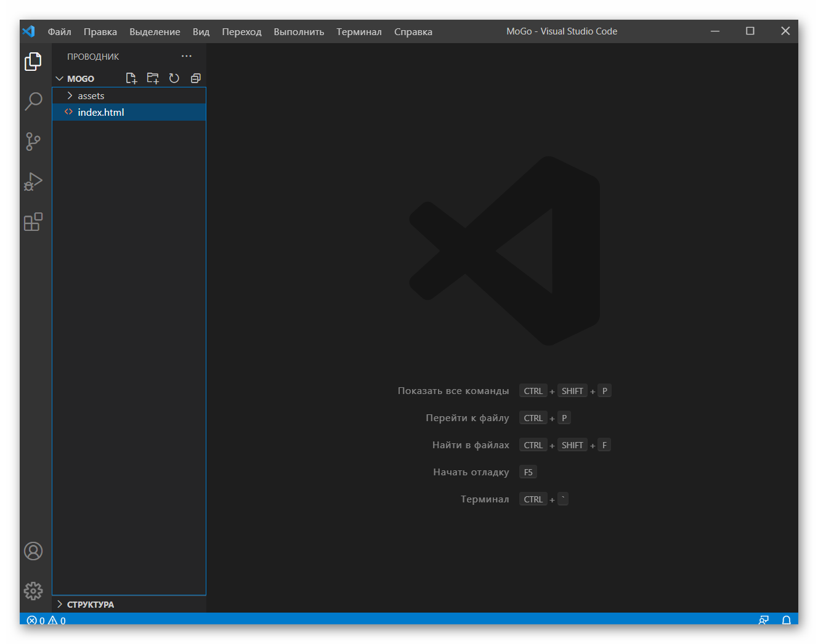Click the New File icon in MOGO header

pos(131,78)
